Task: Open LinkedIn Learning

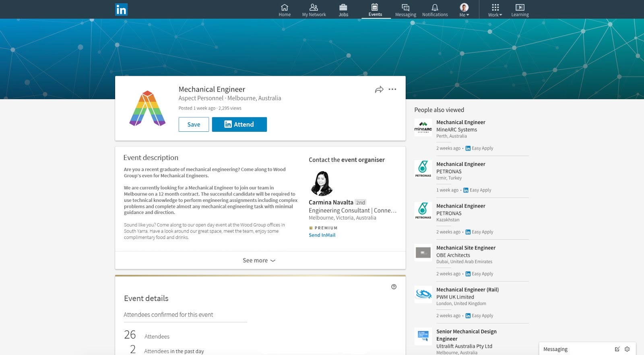Action: click(520, 10)
